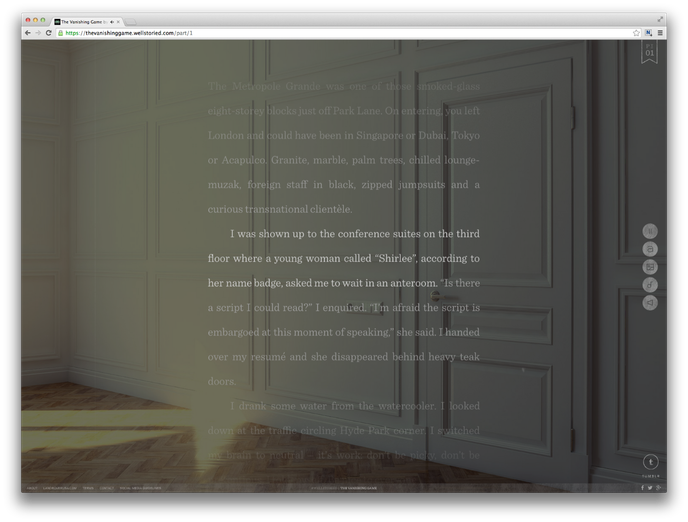688x522 pixels.
Task: Click the second round icon in the side controls
Action: pyautogui.click(x=649, y=249)
